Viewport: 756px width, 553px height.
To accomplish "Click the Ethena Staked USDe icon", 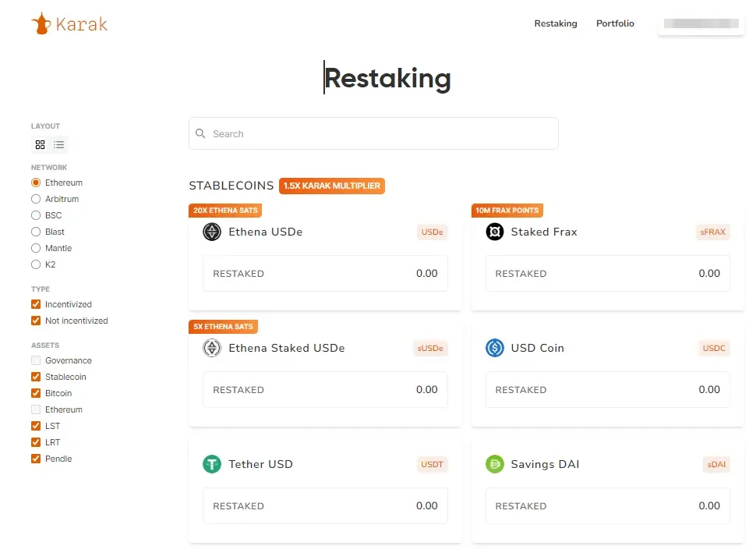I will pos(212,348).
